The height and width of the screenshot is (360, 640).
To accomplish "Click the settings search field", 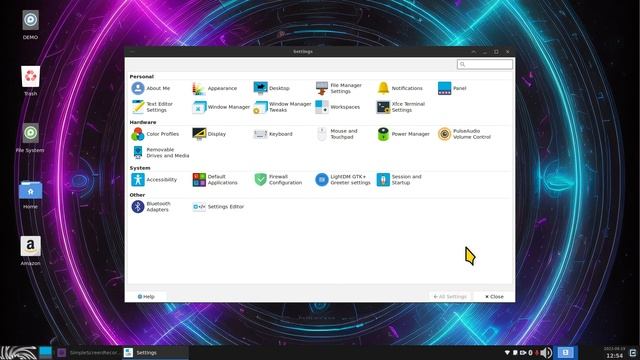I will [x=485, y=64].
